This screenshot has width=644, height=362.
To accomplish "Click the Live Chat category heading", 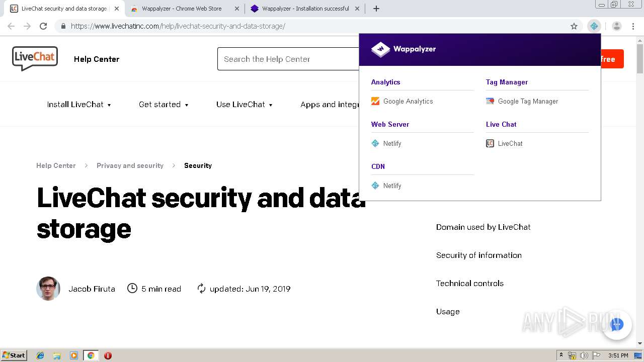I will tap(501, 124).
